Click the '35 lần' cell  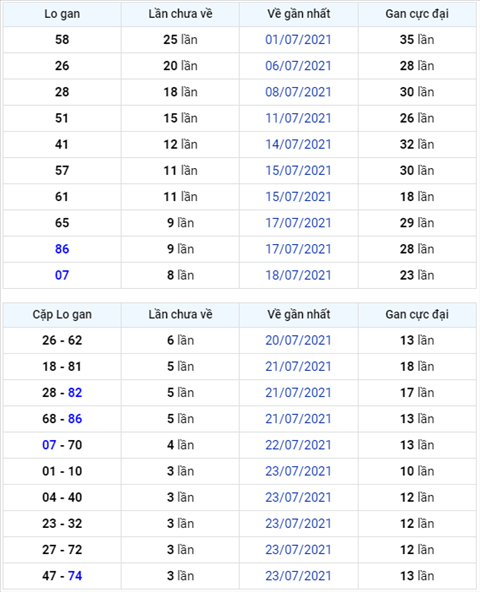pyautogui.click(x=417, y=40)
